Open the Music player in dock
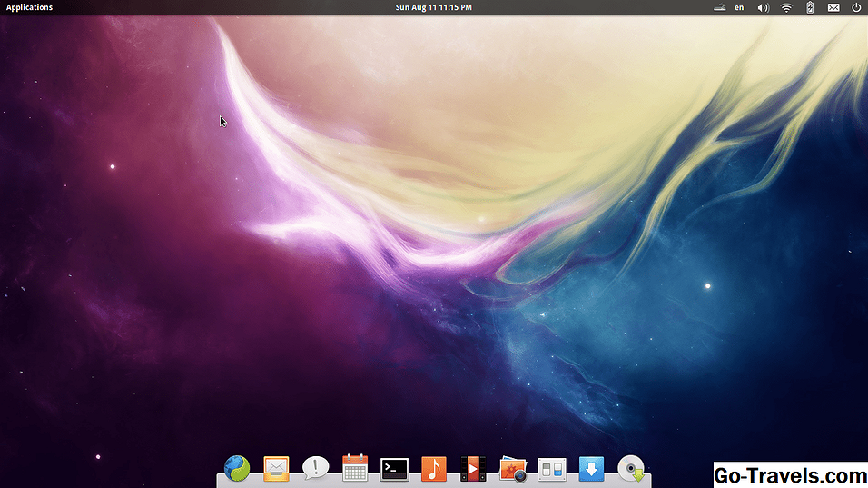Image resolution: width=868 pixels, height=488 pixels. click(434, 468)
